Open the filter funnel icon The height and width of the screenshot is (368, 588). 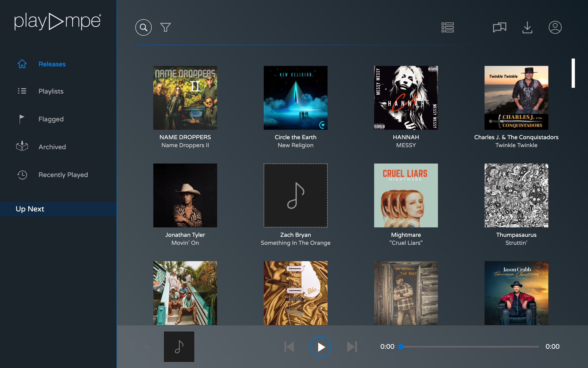(x=165, y=27)
